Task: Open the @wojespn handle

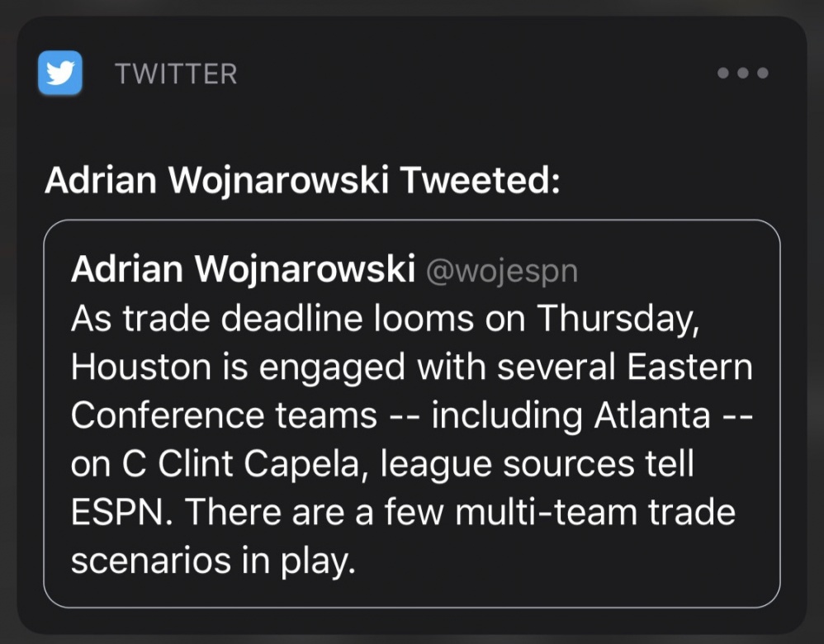Action: (501, 272)
